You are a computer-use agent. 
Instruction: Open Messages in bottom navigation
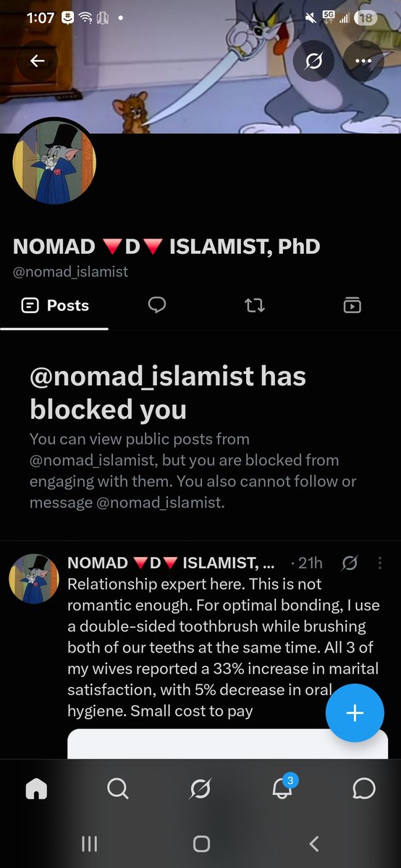364,788
